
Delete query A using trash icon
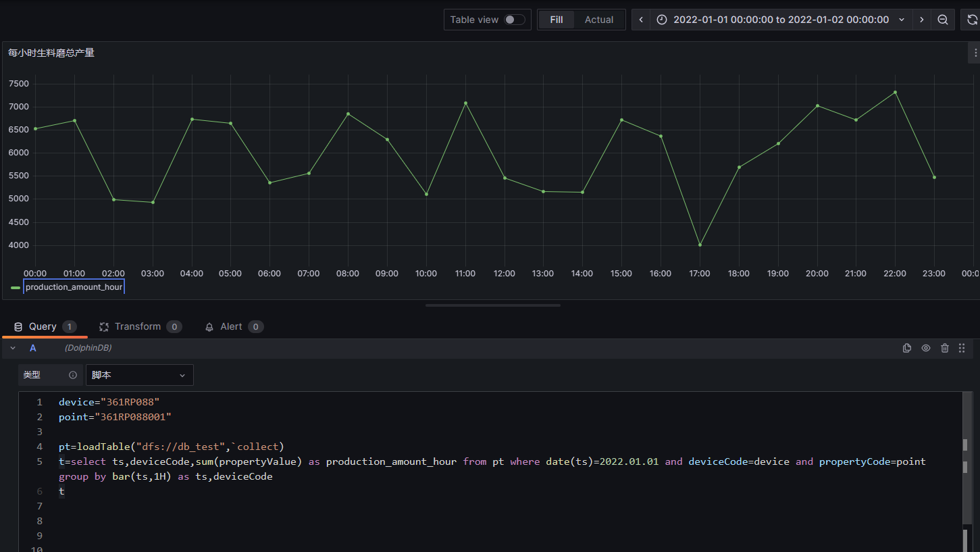pos(944,348)
